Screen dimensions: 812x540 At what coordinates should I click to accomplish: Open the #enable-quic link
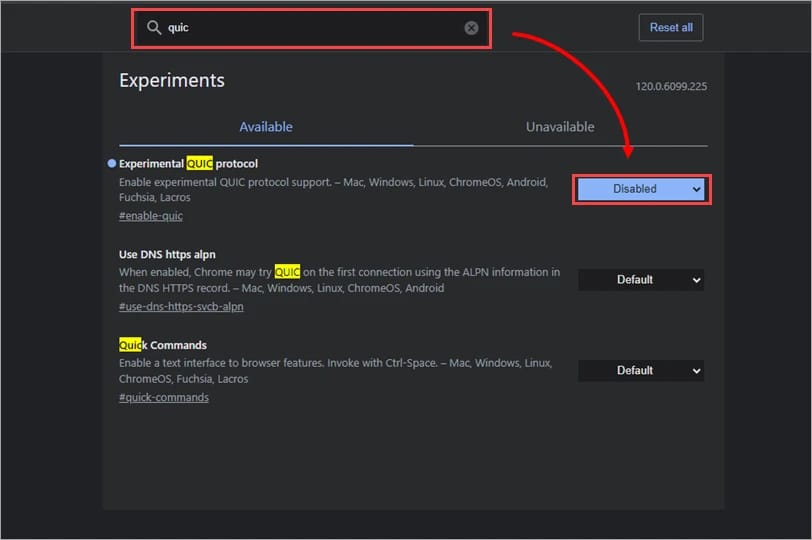point(151,216)
